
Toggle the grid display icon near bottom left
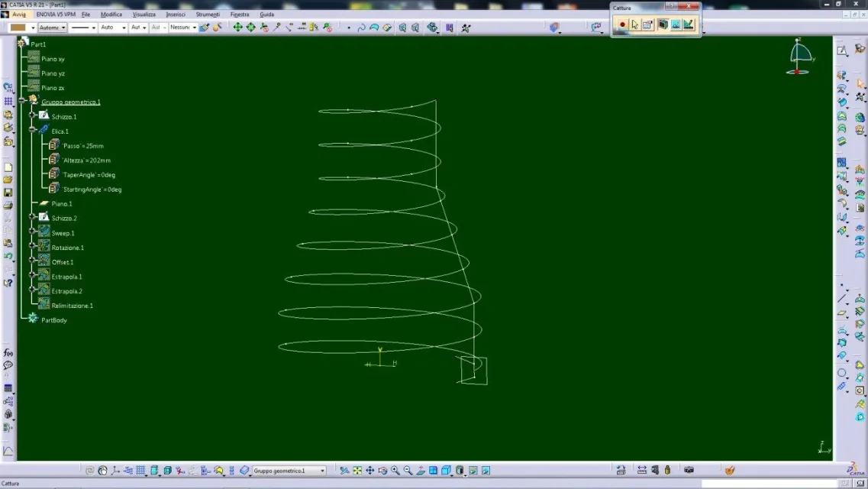140,470
